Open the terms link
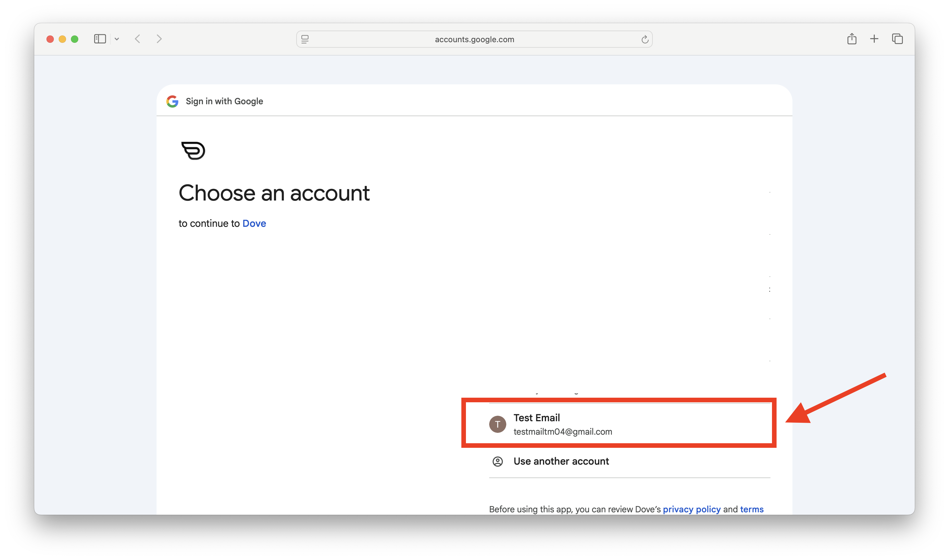 [x=751, y=509]
